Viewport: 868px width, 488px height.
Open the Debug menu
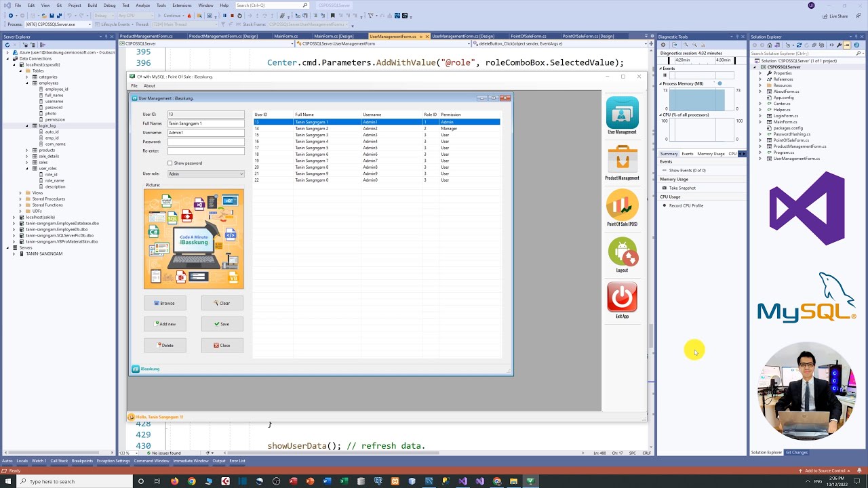(x=109, y=5)
